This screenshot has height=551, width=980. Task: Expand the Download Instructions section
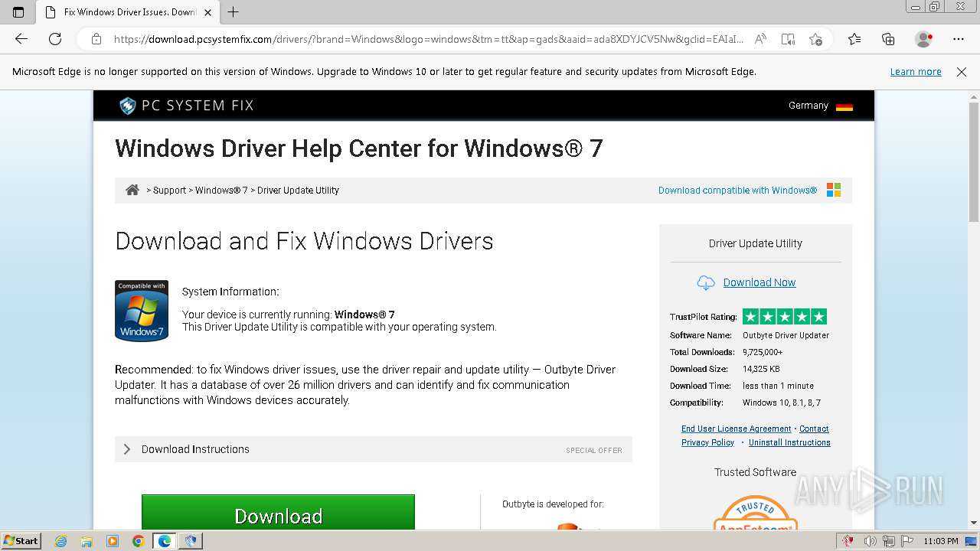point(374,449)
